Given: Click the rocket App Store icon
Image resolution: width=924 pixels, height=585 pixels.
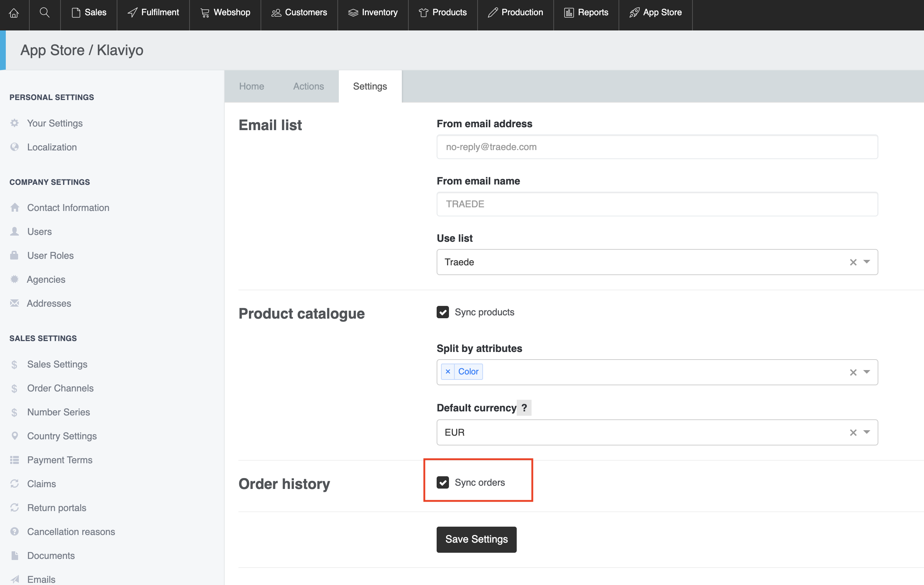Looking at the screenshot, I should coord(634,13).
